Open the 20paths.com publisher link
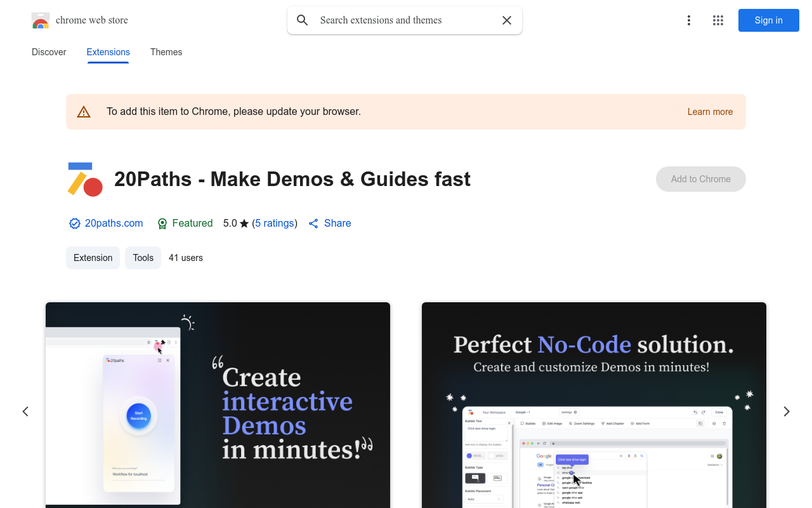812x508 pixels. [114, 224]
